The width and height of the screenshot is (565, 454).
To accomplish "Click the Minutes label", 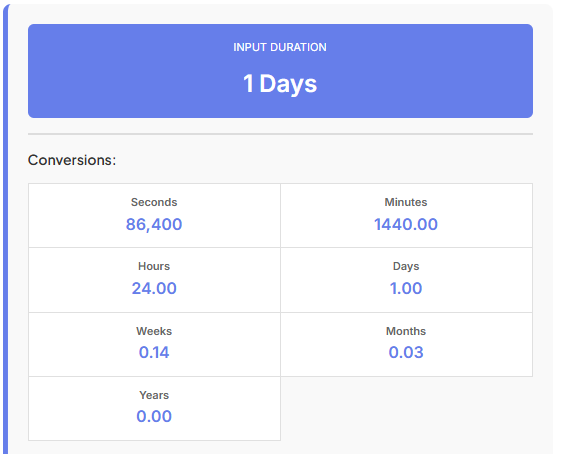I will click(x=406, y=202).
